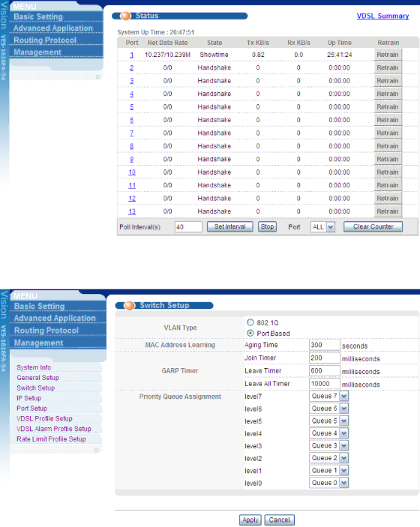Select the 802.1Q VLAN type radio button
This screenshot has height=527, width=420.
[x=250, y=322]
